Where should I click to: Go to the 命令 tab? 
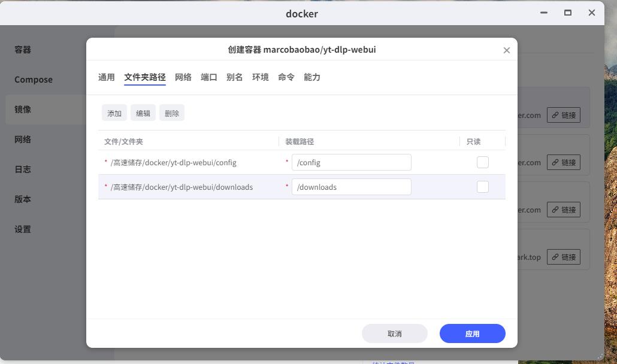[x=286, y=77]
